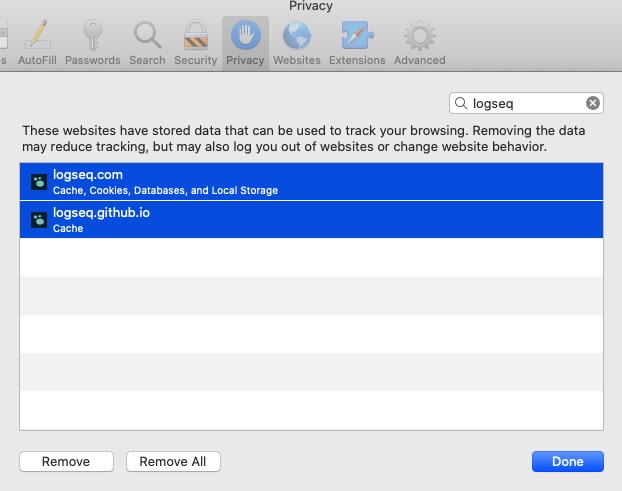Click the logseq.github.io favicon

click(x=39, y=220)
